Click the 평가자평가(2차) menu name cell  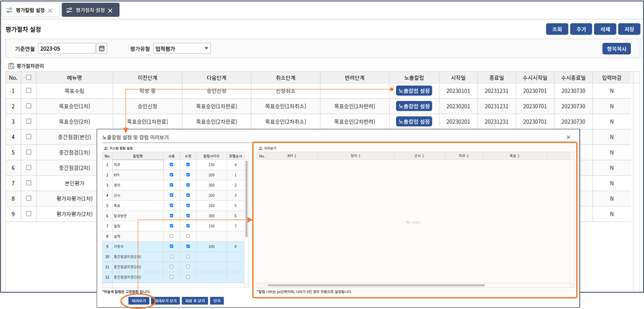pyautogui.click(x=74, y=214)
